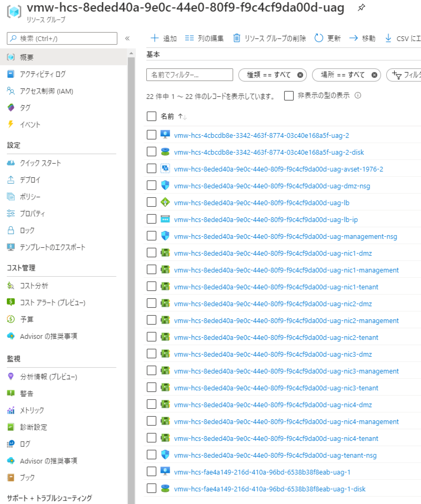This screenshot has height=504, width=421.
Task: Open the uag-nic4-tenant link
Action: coord(276,438)
